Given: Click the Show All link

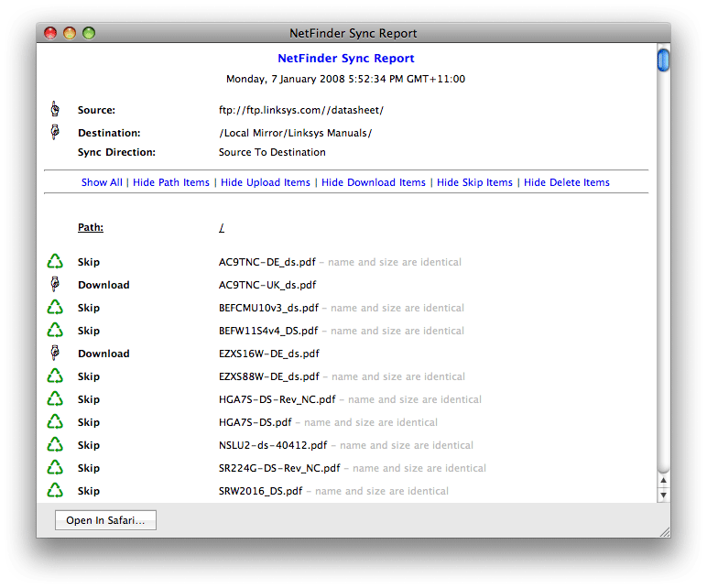Looking at the screenshot, I should tap(102, 182).
